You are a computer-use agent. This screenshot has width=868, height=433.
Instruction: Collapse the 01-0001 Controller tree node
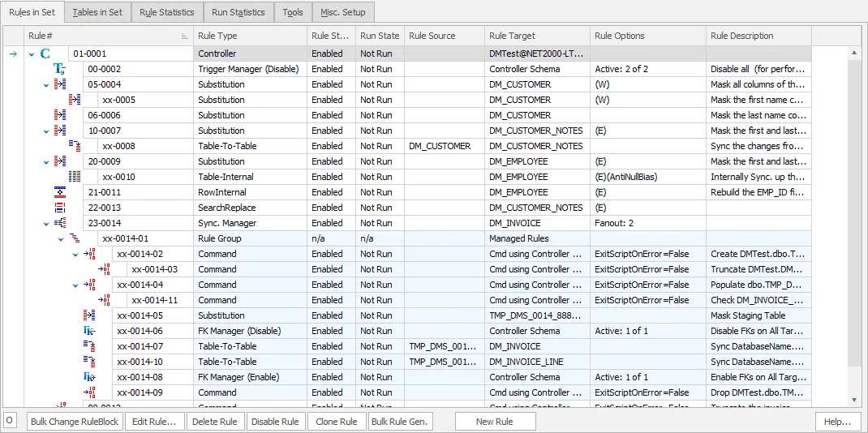pyautogui.click(x=32, y=54)
